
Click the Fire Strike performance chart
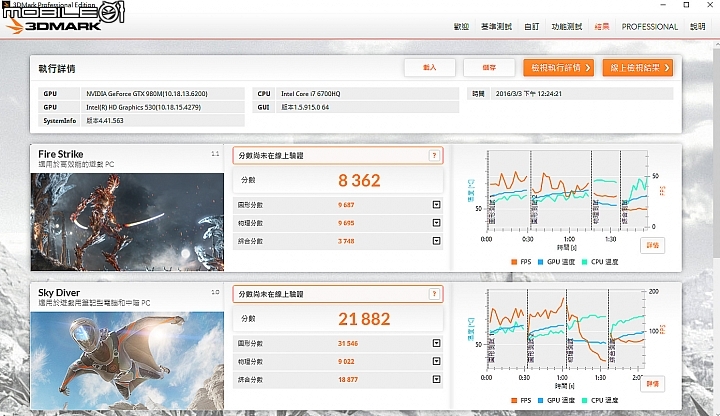pos(567,190)
